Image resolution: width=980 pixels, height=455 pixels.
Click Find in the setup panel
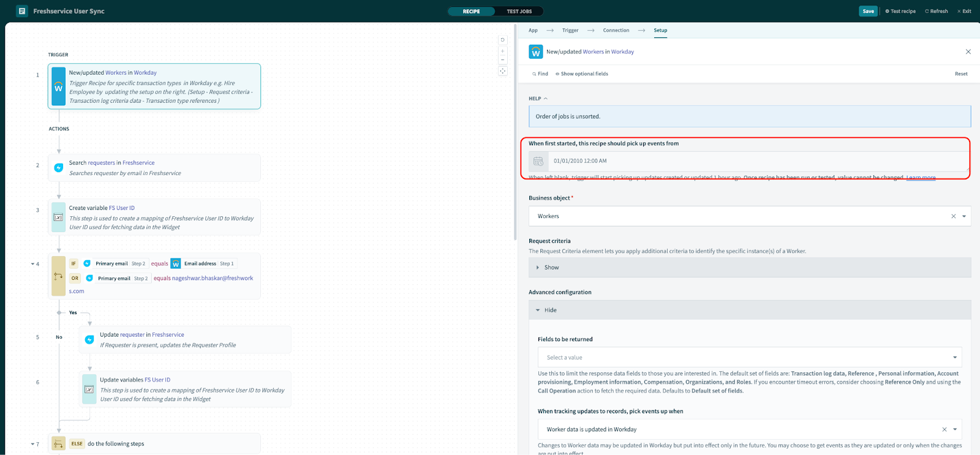(540, 73)
